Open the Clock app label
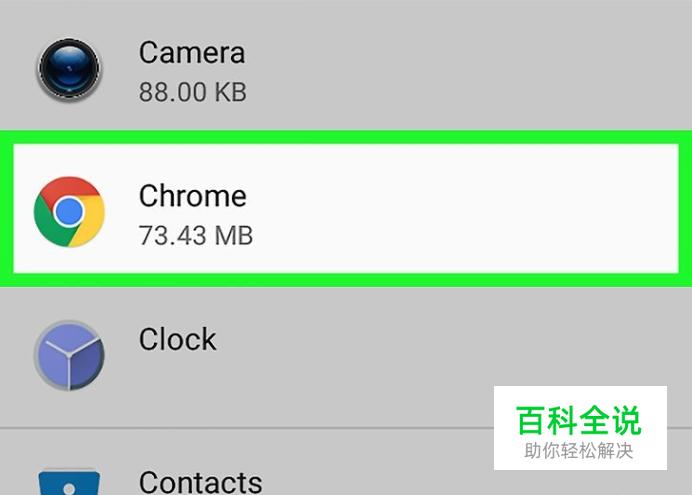This screenshot has height=495, width=692. [177, 339]
